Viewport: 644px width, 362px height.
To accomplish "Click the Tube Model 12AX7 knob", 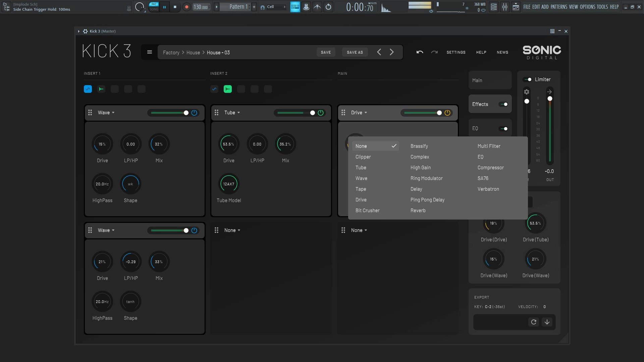I will [x=229, y=184].
